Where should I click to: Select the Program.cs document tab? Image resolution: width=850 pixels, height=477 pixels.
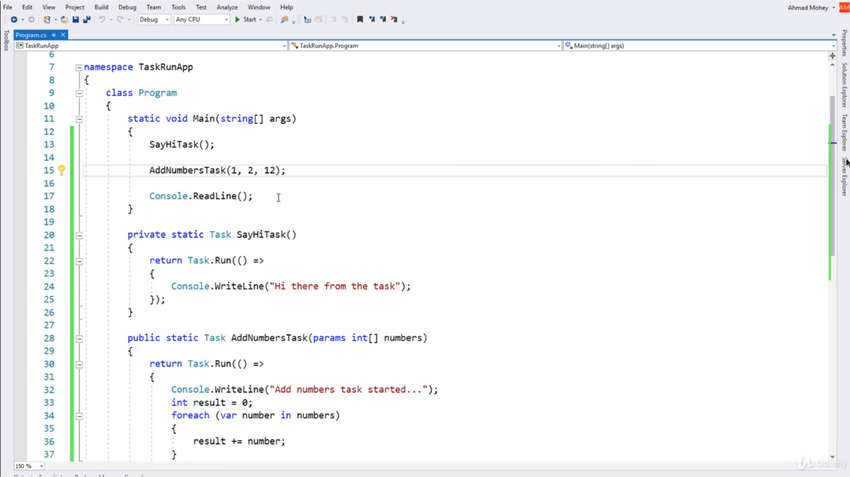point(31,35)
